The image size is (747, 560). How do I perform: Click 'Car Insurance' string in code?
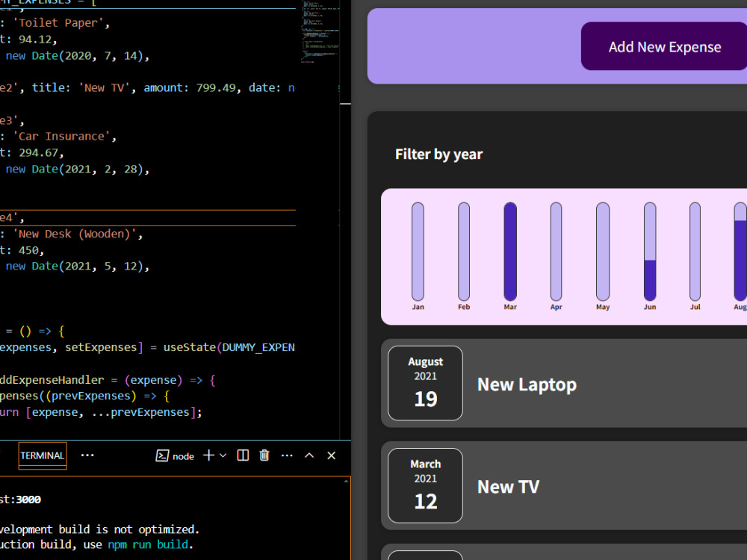click(x=63, y=136)
